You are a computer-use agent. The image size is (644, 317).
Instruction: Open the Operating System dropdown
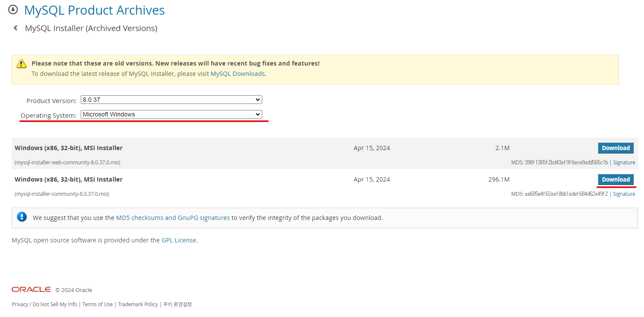pyautogui.click(x=171, y=114)
